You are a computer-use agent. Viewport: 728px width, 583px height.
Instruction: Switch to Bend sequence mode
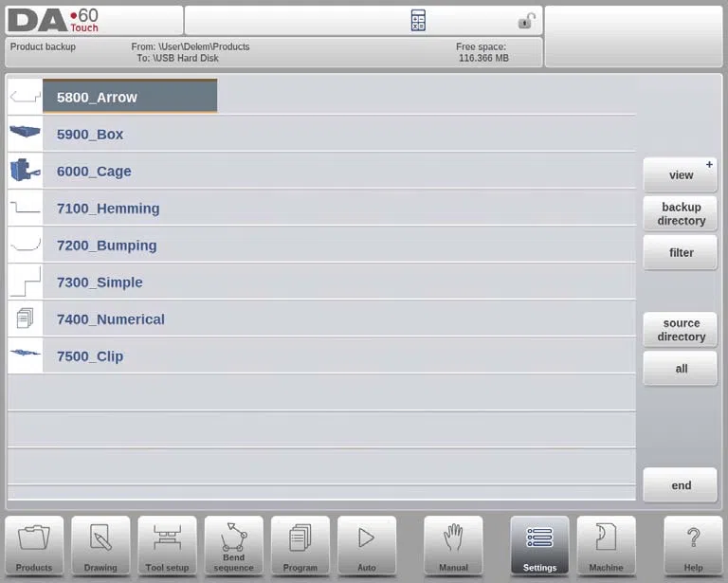[x=233, y=546]
